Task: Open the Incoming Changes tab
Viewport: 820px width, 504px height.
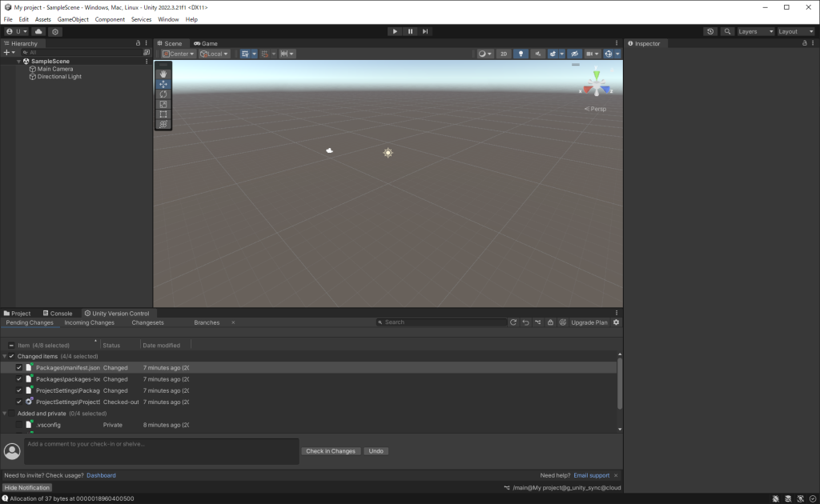Action: point(89,322)
